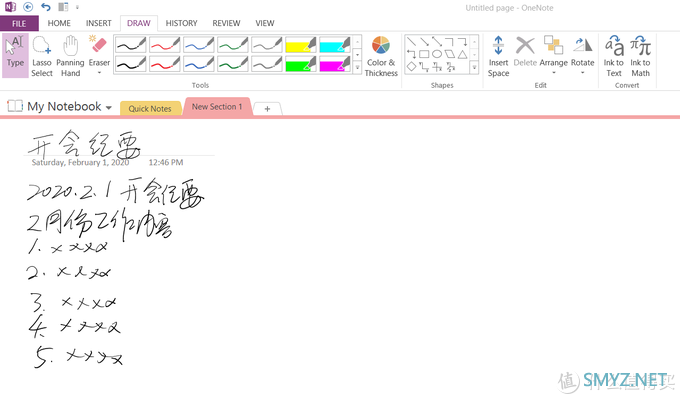The height and width of the screenshot is (399, 680).
Task: Expand the My Notebook dropdown
Action: [x=108, y=108]
